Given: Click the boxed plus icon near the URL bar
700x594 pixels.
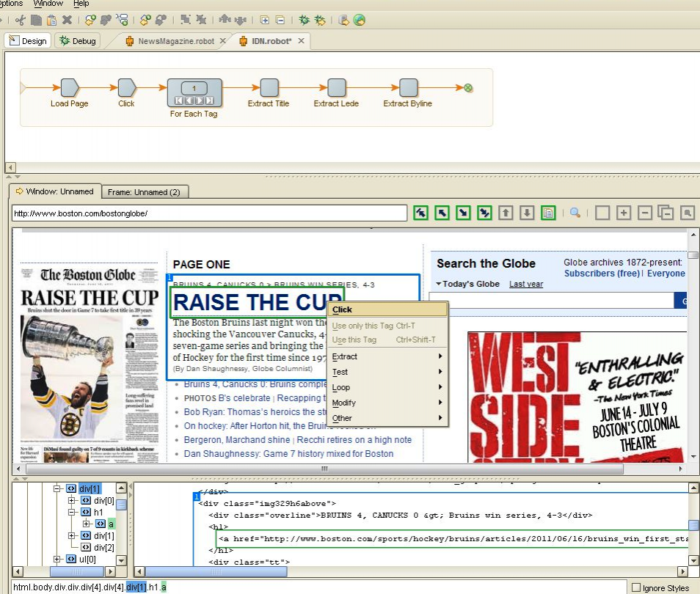Looking at the screenshot, I should click(x=624, y=213).
